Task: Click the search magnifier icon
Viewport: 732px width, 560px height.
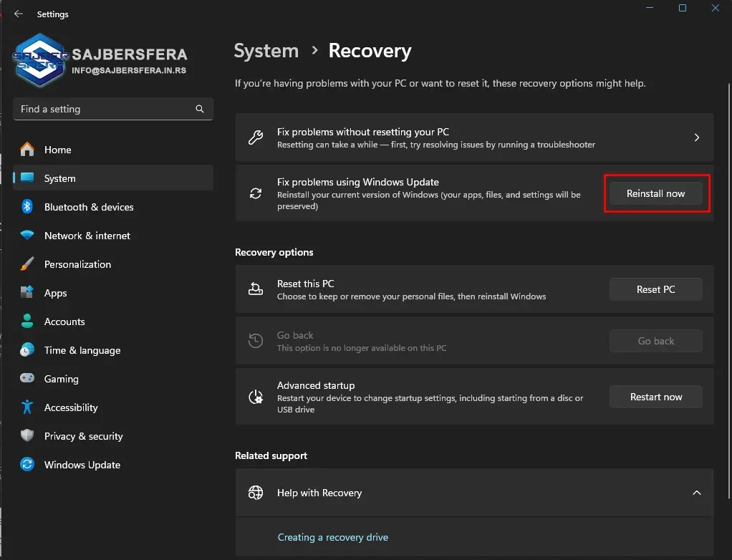Action: 200,109
